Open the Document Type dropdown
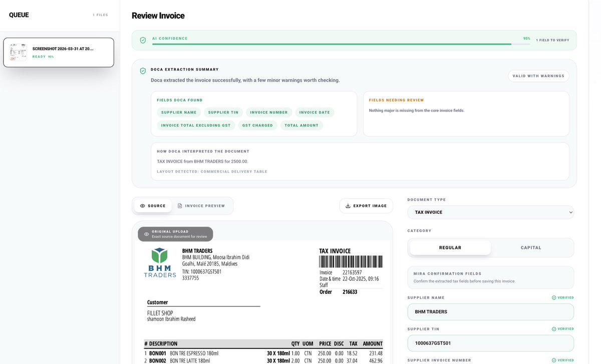The image size is (601, 364). (x=491, y=212)
